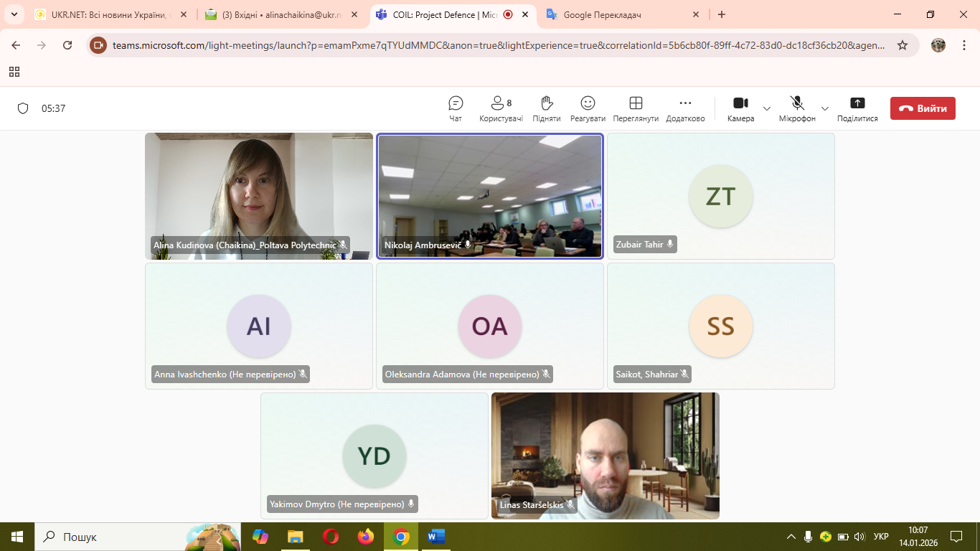The image size is (980, 551).
Task: Select Nikolaj Ambrusevič video tile
Action: click(x=490, y=194)
